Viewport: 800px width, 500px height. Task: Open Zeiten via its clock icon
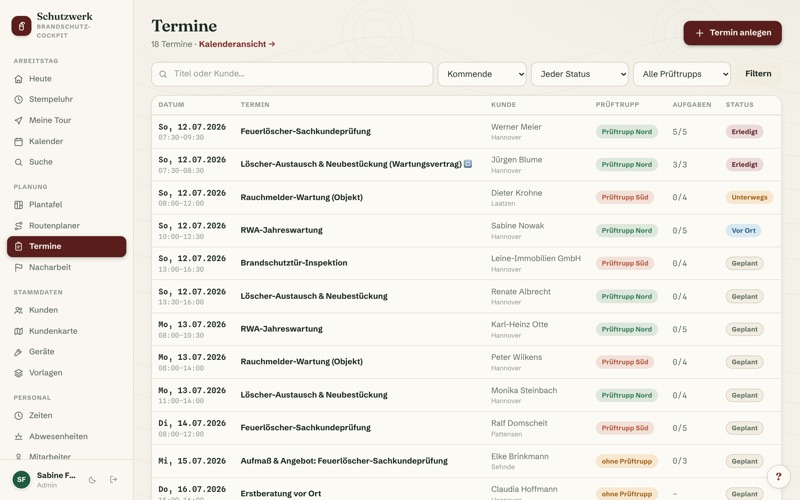[18, 415]
